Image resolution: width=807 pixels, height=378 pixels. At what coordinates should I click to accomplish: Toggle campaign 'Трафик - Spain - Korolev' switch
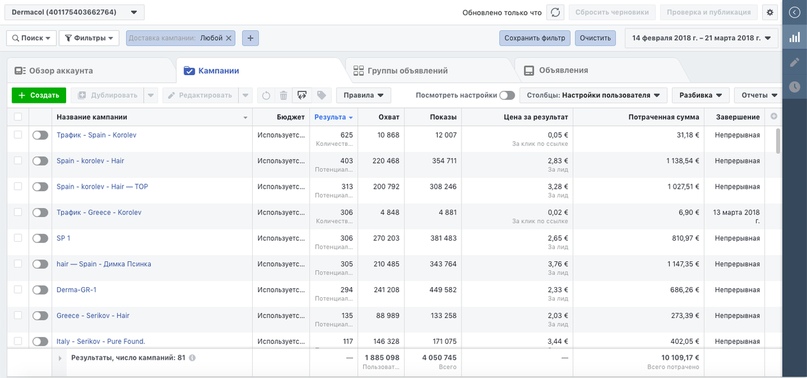pos(40,135)
